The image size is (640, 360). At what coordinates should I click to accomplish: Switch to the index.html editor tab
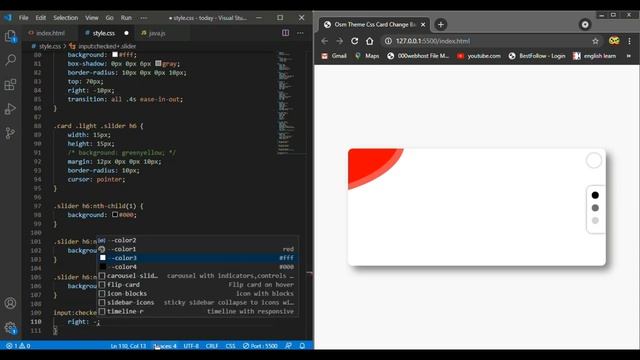coord(50,33)
